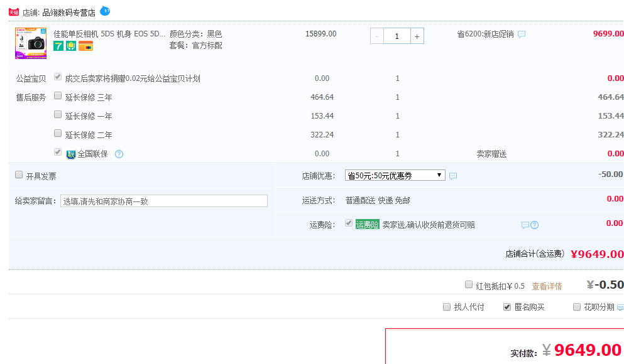Check the 花呗分期 installment checkbox
This screenshot has width=624, height=364.
[x=577, y=307]
